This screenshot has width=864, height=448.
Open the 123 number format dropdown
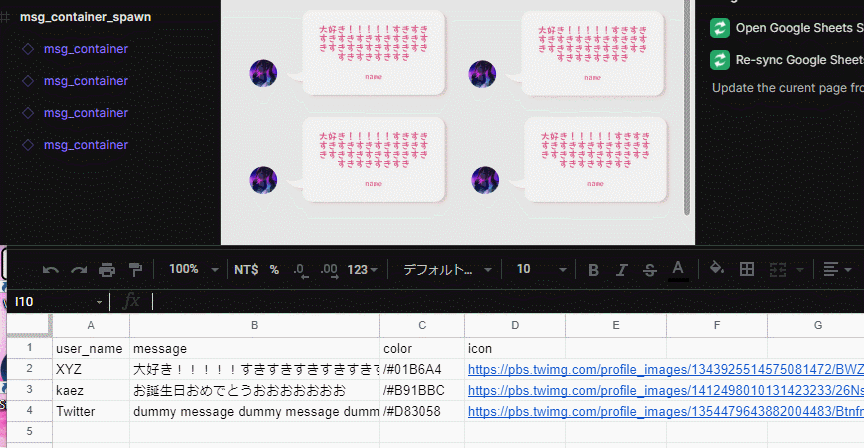[x=363, y=269]
